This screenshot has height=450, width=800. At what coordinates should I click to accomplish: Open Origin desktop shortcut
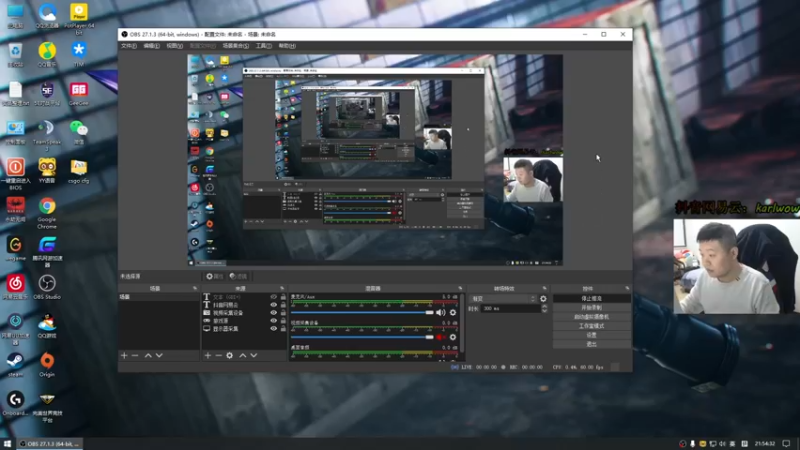click(x=47, y=364)
